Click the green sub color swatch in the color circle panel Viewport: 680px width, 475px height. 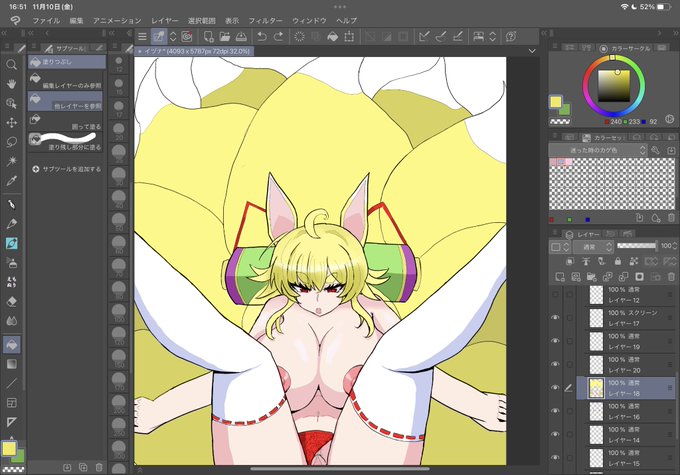(566, 110)
